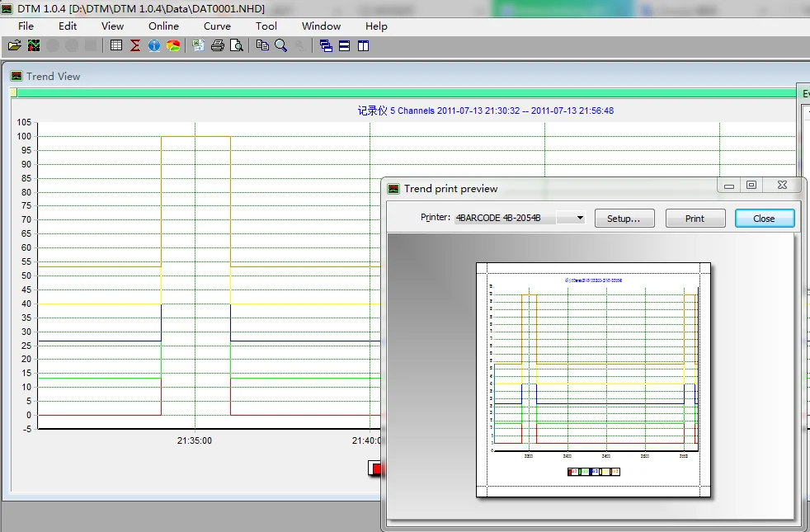Open the View menu

113,26
